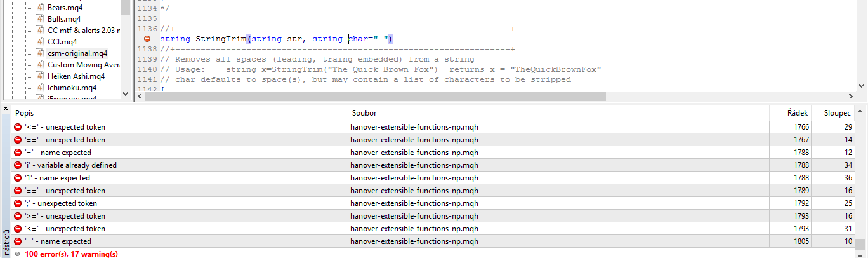Viewport: 868px width, 258px height.
Task: Close the toolbox panel with the X button
Action: (6, 109)
